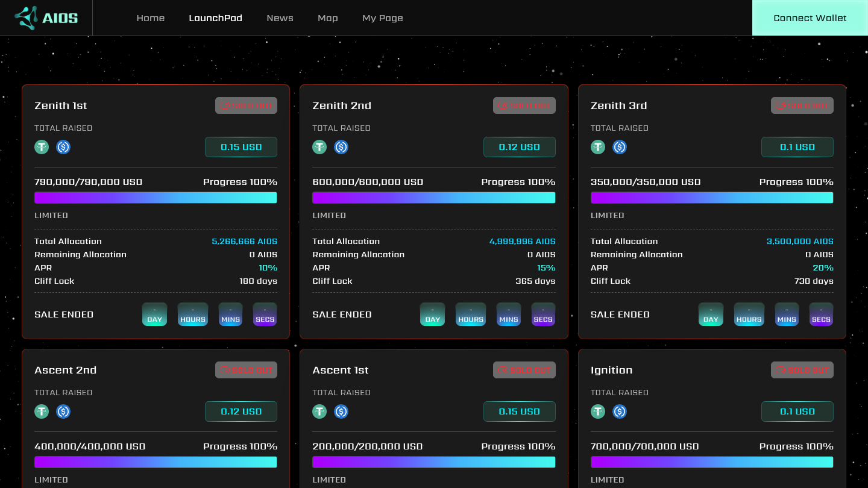Click the USDC icon on Zenith 3rd card

[620, 147]
